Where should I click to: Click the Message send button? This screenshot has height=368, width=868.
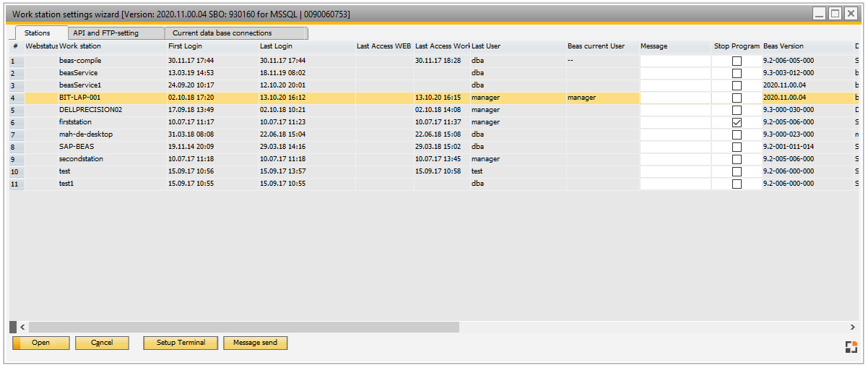pyautogui.click(x=255, y=343)
